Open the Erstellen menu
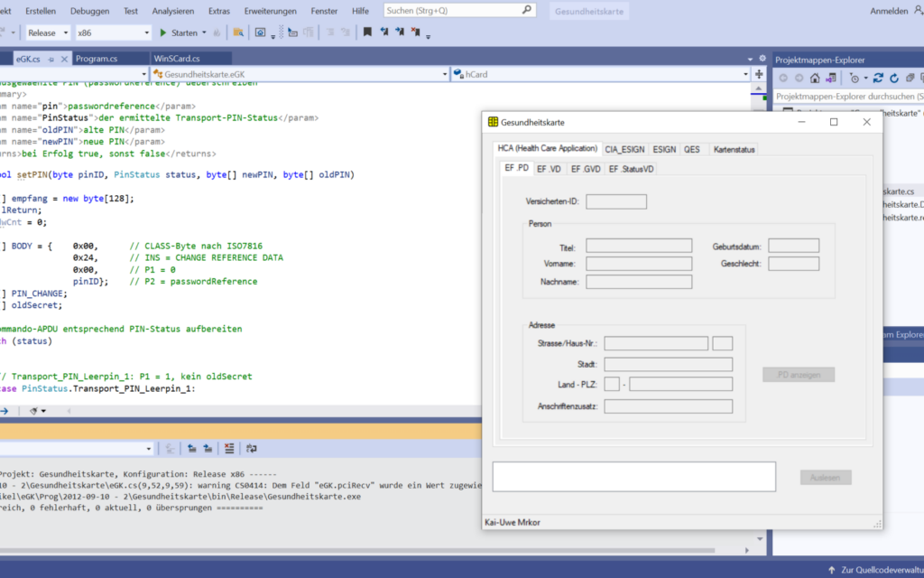This screenshot has height=578, width=924. tap(41, 11)
